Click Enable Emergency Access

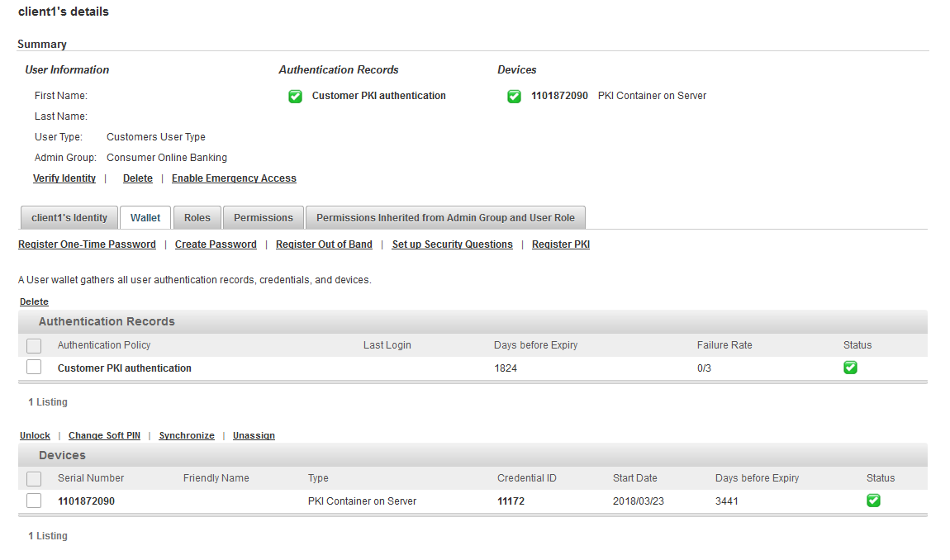(x=234, y=178)
